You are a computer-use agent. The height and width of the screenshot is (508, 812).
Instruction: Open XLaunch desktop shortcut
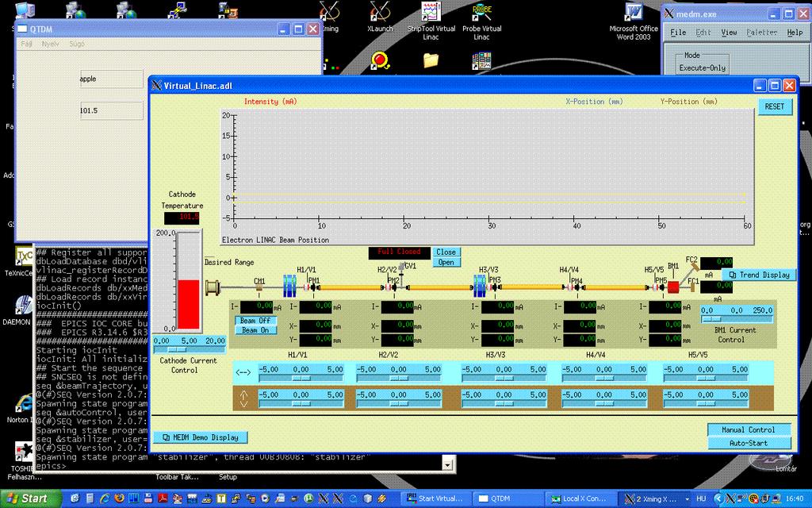(x=380, y=17)
